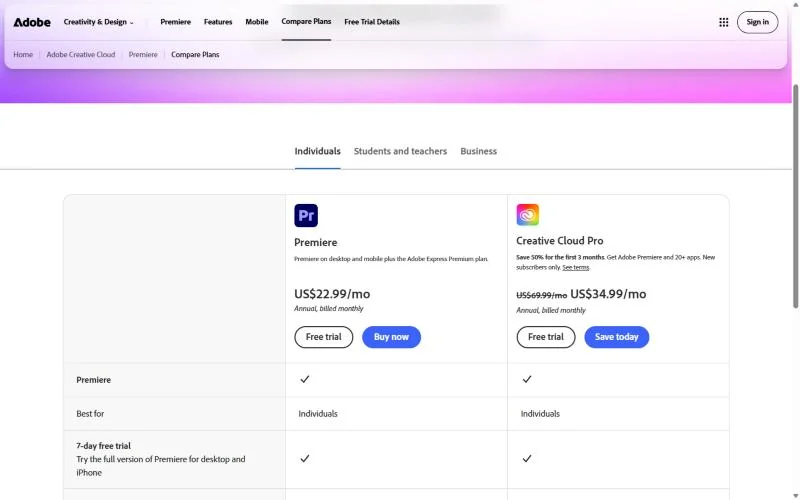Click the 7-day free trial row label
This screenshot has width=800, height=500.
click(x=103, y=446)
